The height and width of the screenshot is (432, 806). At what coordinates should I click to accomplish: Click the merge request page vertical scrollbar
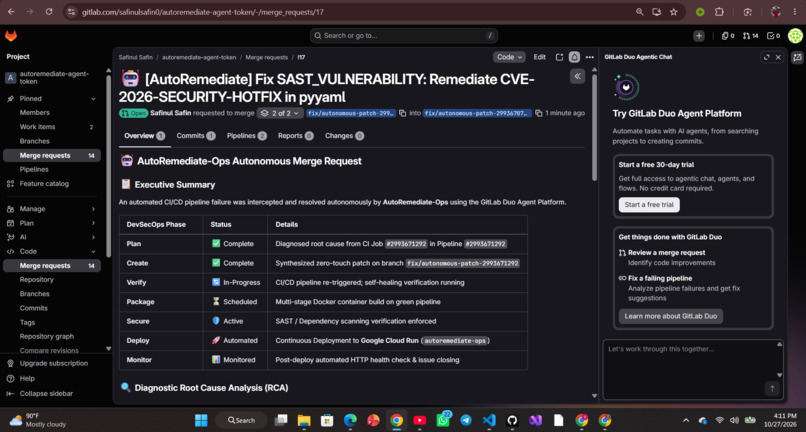pos(595,129)
